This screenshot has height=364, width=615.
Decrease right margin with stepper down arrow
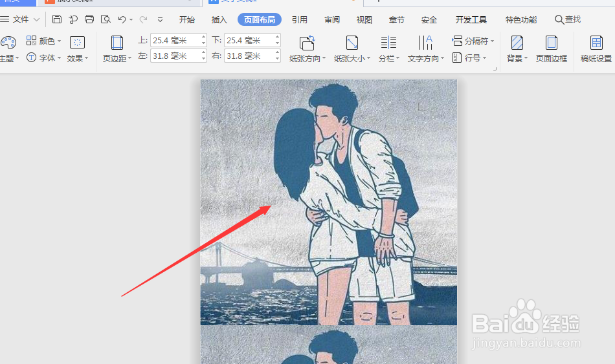coord(277,59)
